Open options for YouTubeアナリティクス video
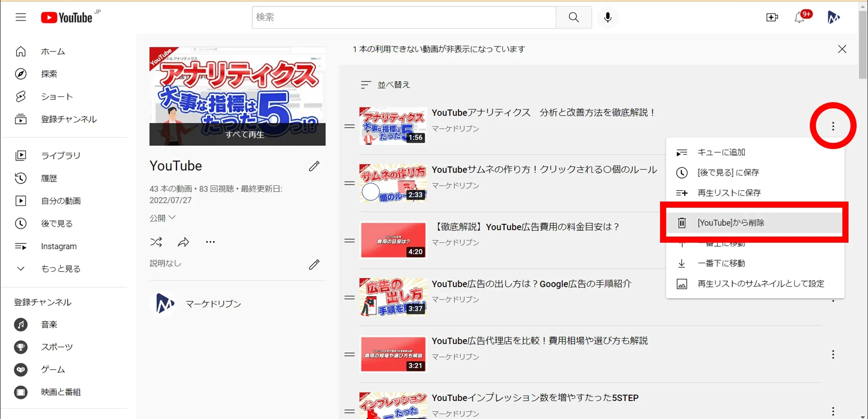868x419 pixels. (x=833, y=126)
